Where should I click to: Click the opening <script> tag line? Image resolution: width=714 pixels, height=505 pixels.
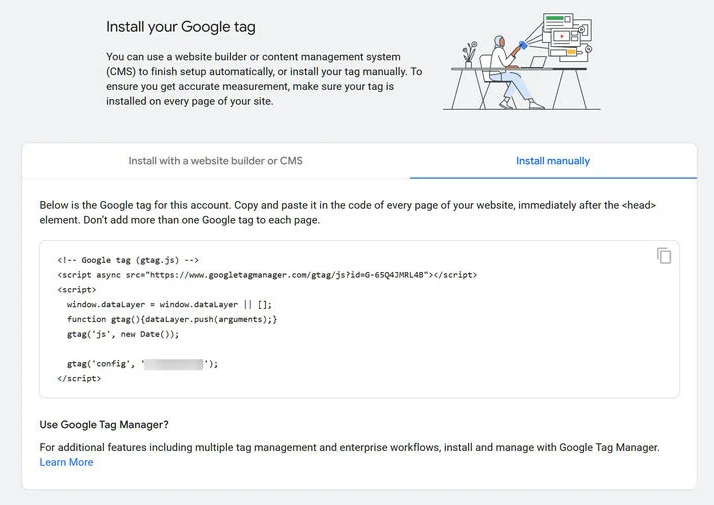(76, 290)
